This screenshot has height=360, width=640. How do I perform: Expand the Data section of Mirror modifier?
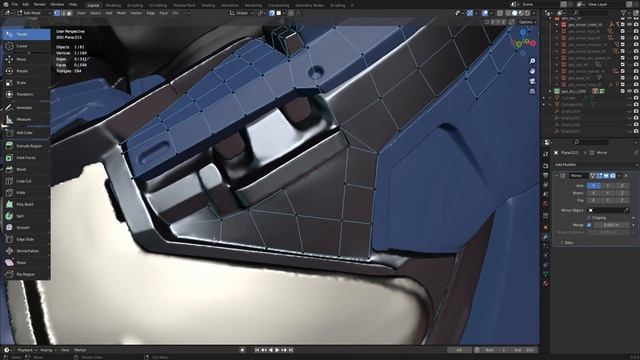(567, 242)
